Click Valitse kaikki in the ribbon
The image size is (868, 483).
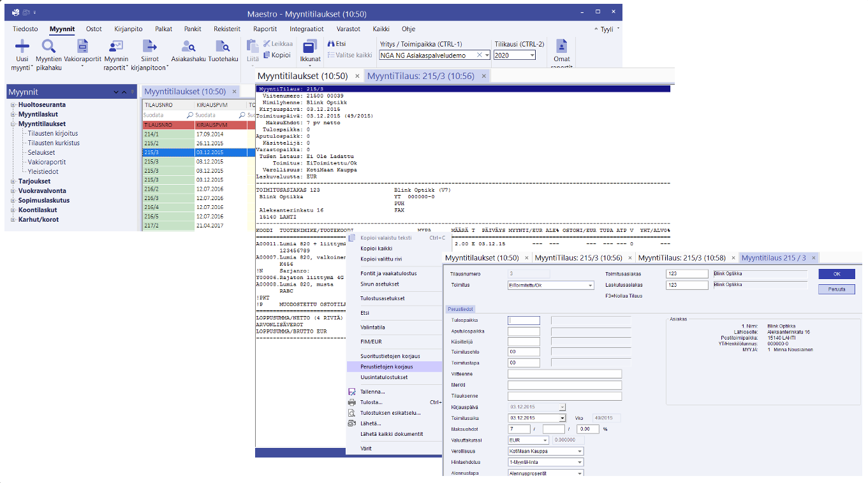point(349,55)
